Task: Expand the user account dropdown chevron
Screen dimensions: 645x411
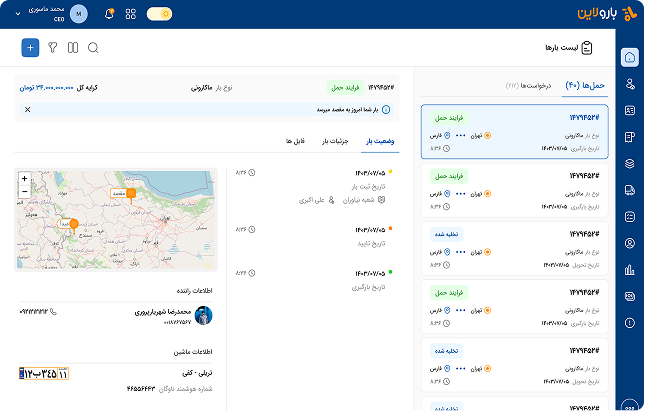Action: tap(18, 14)
